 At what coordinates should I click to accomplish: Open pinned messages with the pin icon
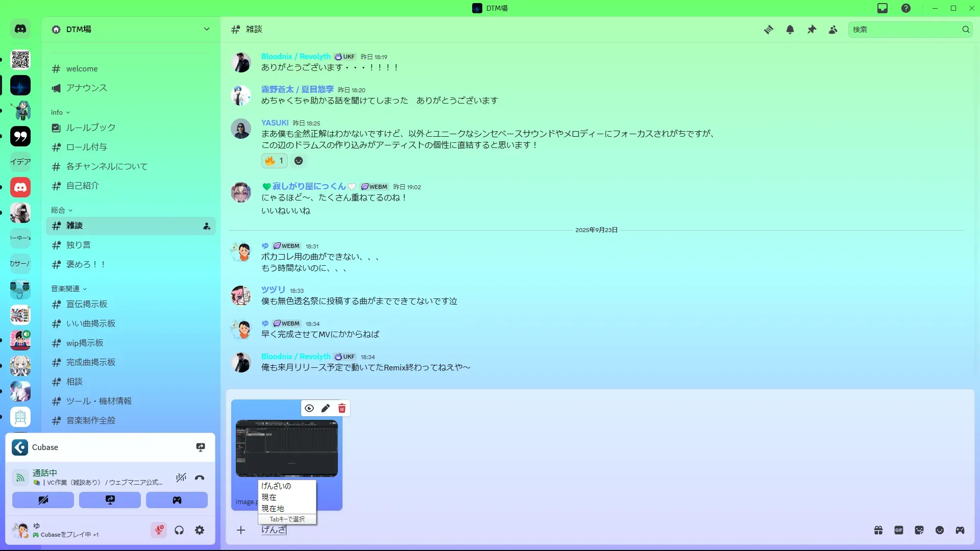click(x=812, y=30)
